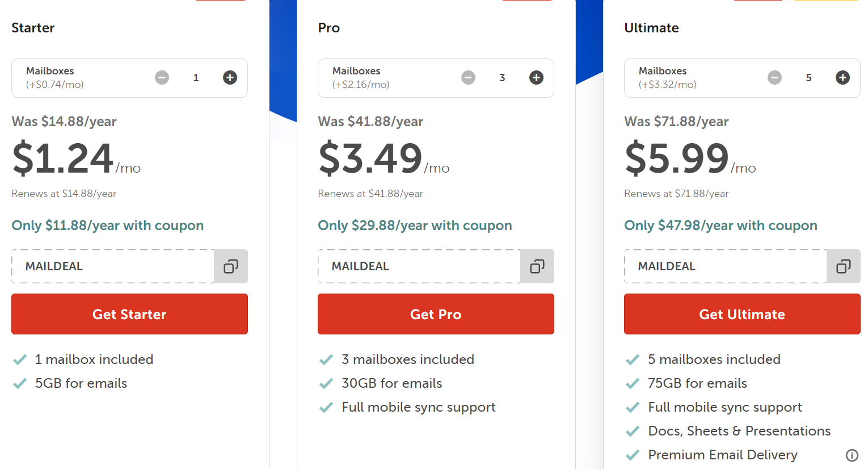Click the Starter mailbox count value
Image resolution: width=868 pixels, height=469 pixels.
pos(196,78)
